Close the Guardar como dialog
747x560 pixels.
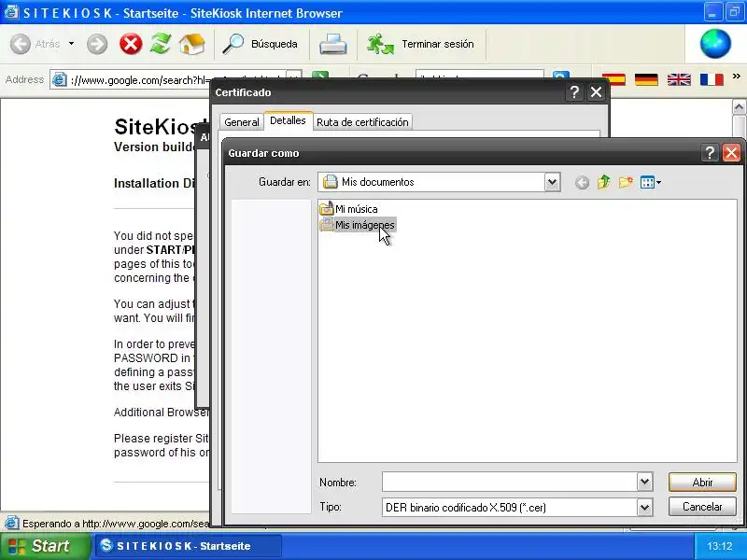731,153
